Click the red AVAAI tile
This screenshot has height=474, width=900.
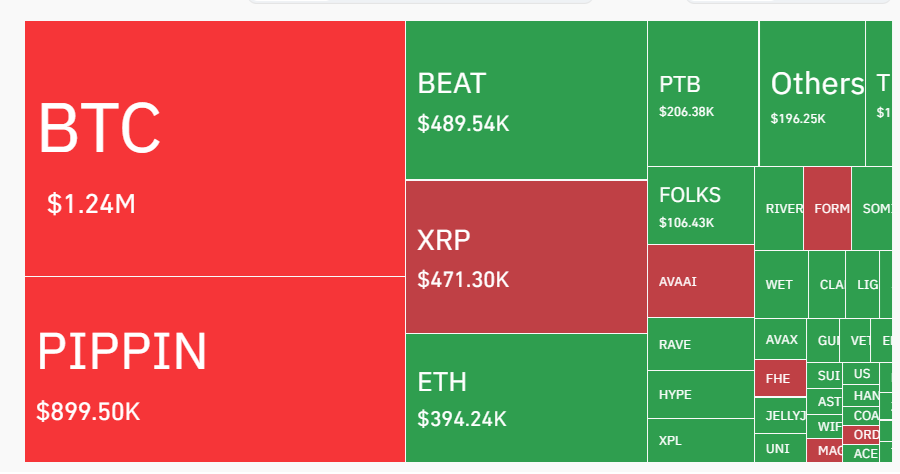[x=700, y=281]
